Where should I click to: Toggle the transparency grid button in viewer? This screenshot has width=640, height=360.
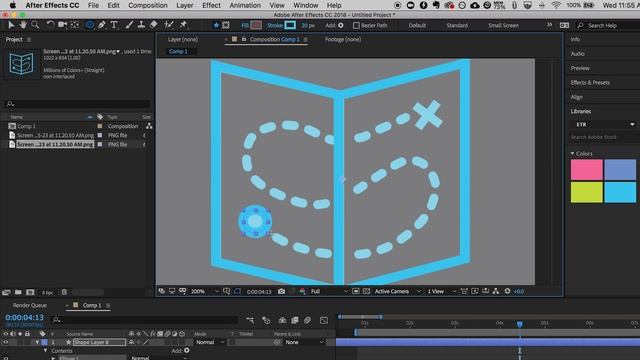367,291
